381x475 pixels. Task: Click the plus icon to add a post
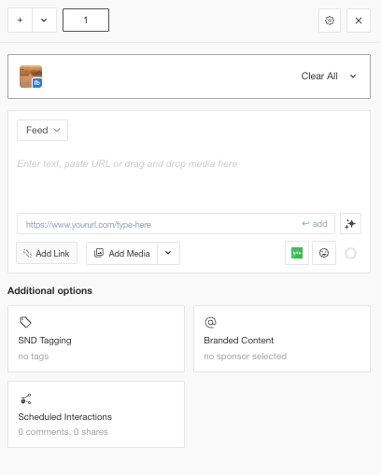tap(20, 20)
